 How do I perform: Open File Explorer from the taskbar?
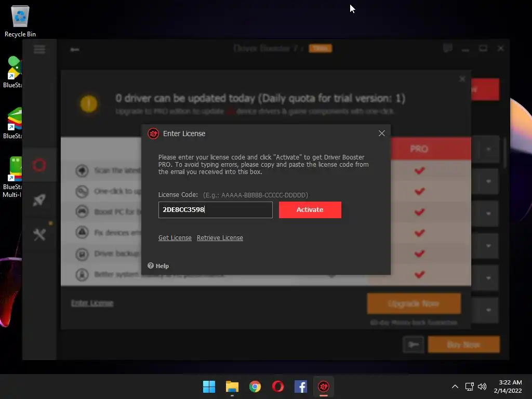tap(232, 387)
